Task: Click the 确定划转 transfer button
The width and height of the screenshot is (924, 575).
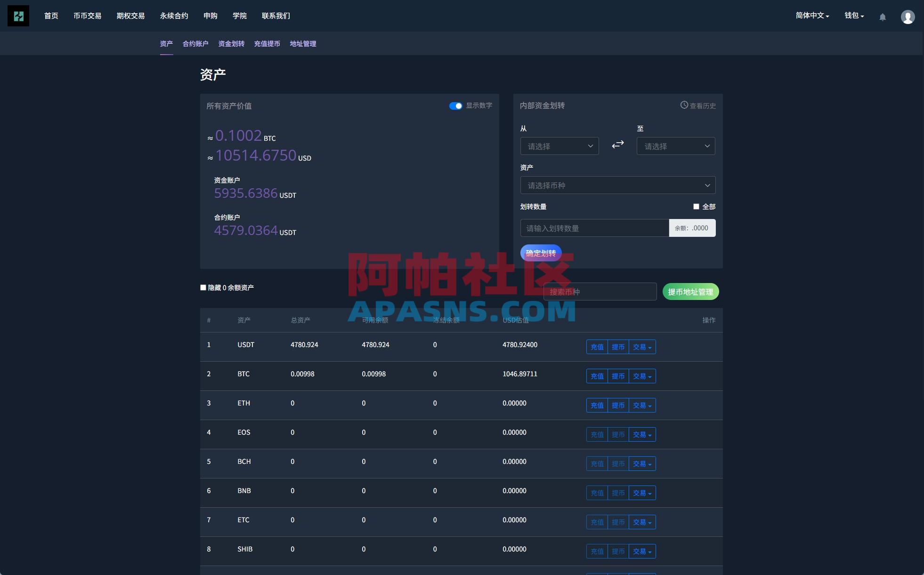Action: click(x=540, y=253)
